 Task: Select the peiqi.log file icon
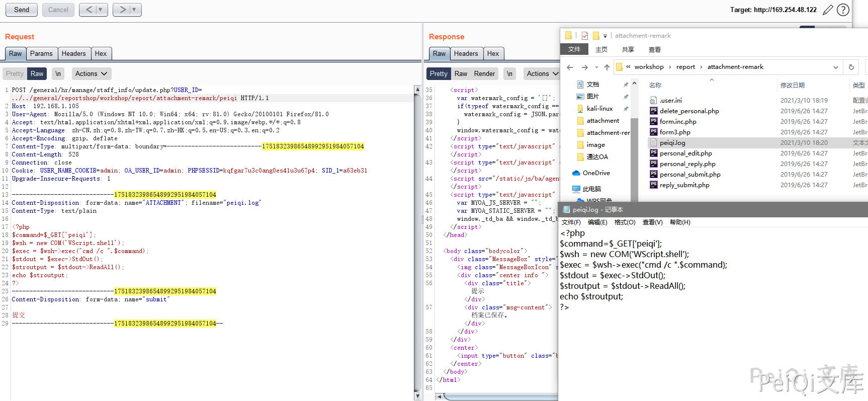653,142
